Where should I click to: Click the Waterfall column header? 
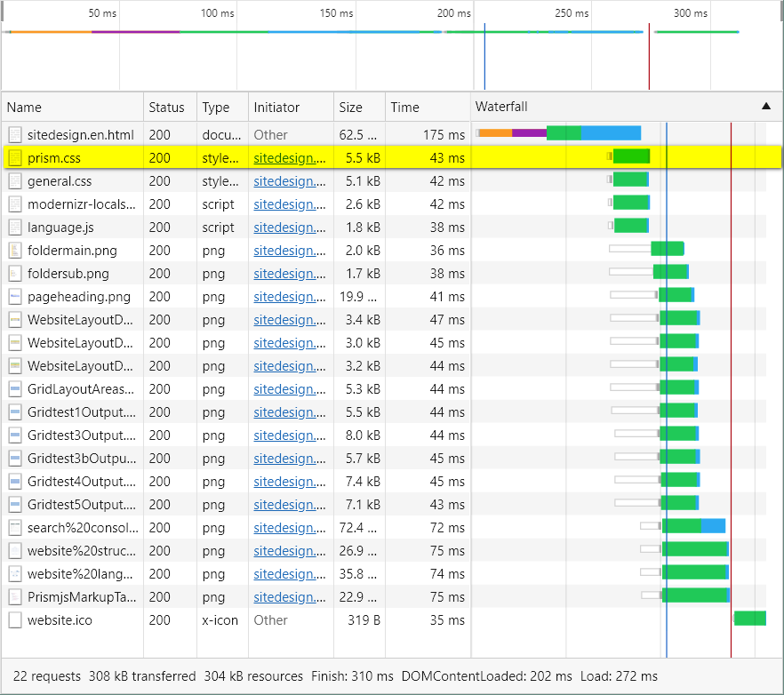627,107
